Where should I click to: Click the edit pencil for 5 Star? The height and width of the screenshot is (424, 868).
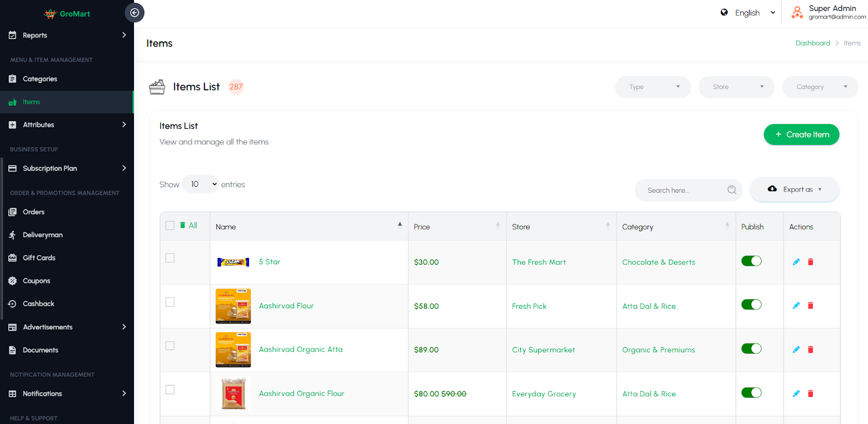[796, 262]
